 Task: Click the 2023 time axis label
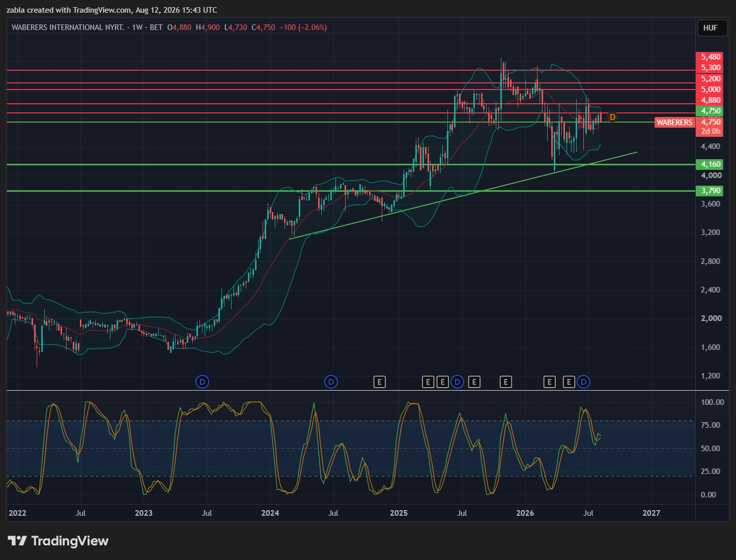(144, 513)
